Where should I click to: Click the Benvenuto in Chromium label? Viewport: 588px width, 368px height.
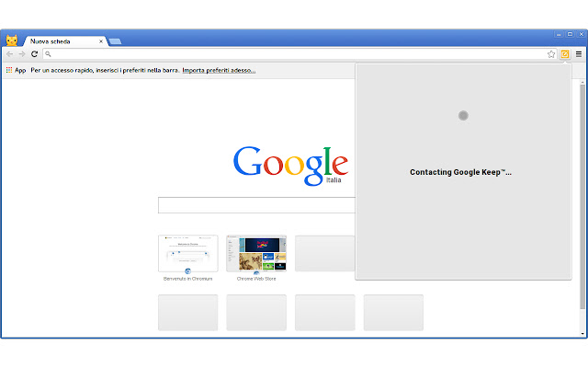tap(187, 279)
